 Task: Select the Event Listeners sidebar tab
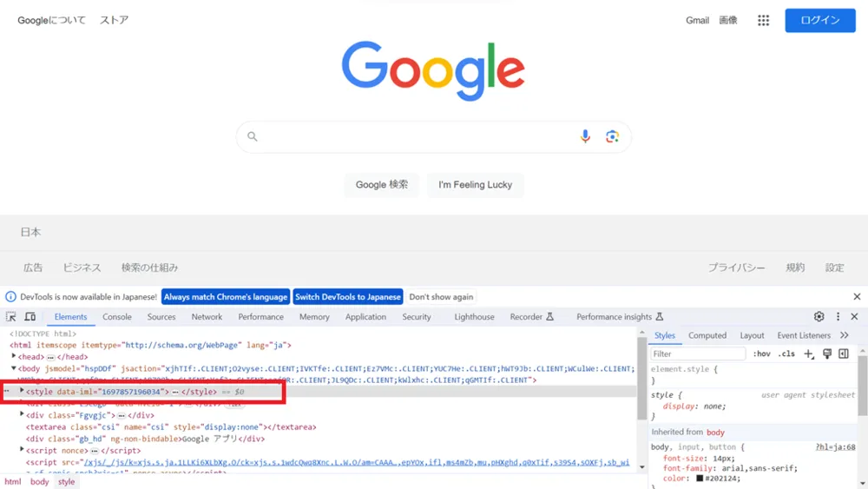click(x=803, y=335)
